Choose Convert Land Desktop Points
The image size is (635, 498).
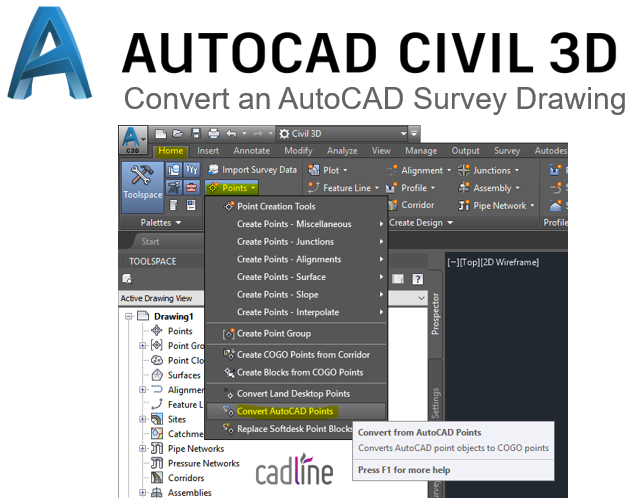[x=296, y=394]
